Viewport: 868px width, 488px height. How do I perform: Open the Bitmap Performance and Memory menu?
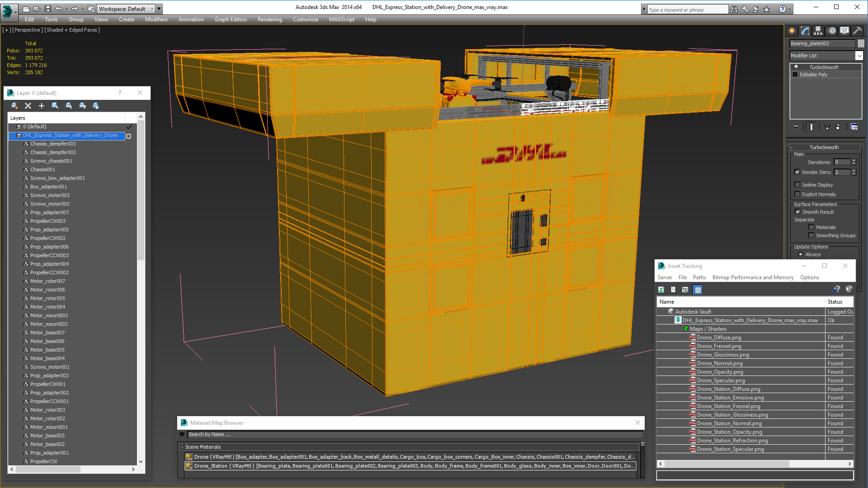pos(753,277)
